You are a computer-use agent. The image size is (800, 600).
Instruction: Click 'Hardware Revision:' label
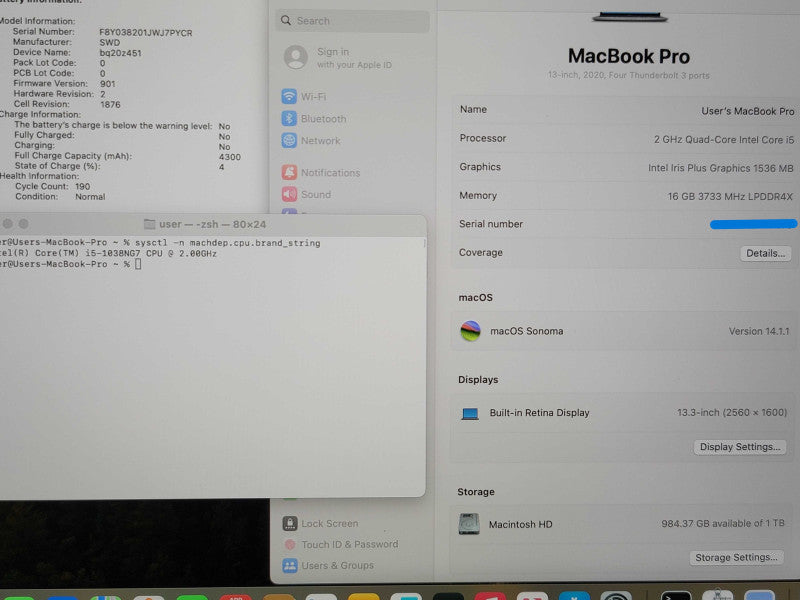coord(54,94)
